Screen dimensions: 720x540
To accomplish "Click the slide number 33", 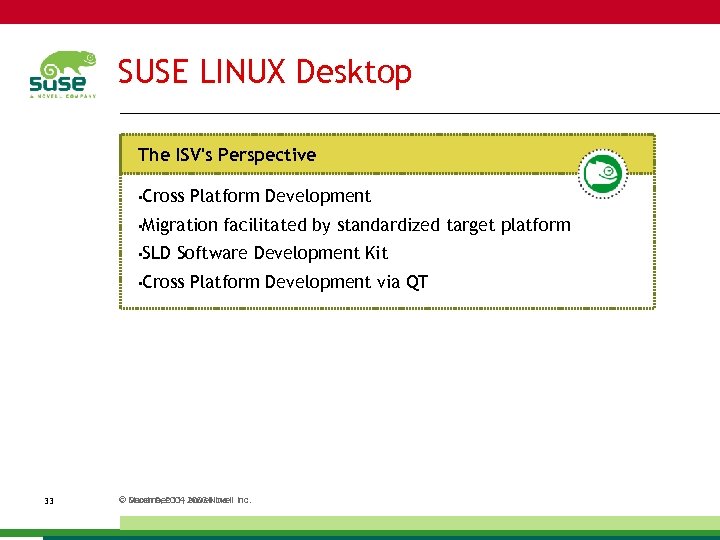I will click(x=49, y=501).
